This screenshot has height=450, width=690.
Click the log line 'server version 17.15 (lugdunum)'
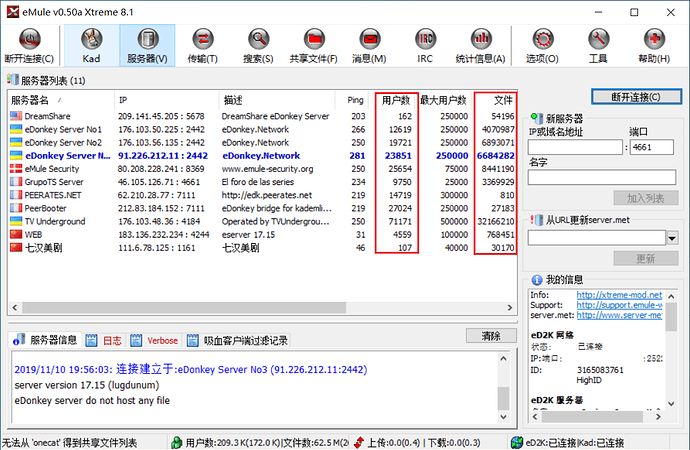[x=87, y=385]
